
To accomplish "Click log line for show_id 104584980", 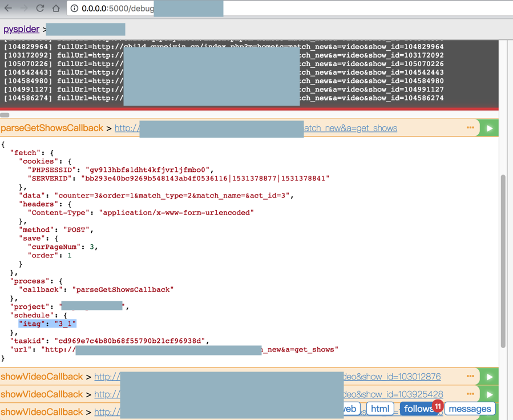I will [224, 81].
